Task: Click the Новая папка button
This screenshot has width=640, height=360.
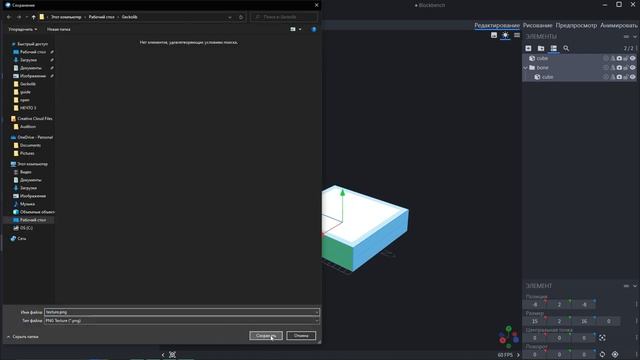Action: click(x=58, y=29)
